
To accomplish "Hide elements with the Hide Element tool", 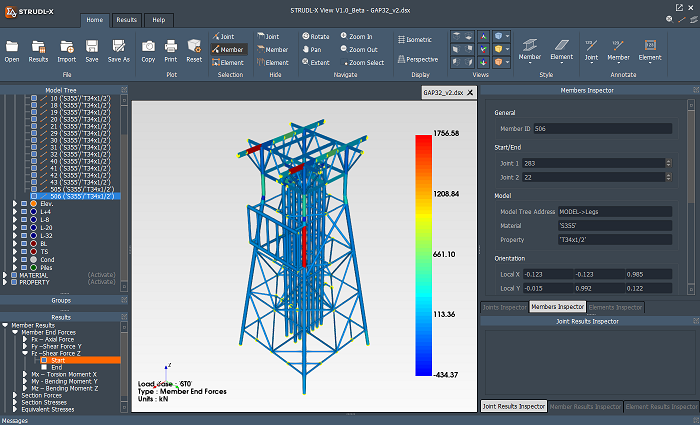I will 273,62.
